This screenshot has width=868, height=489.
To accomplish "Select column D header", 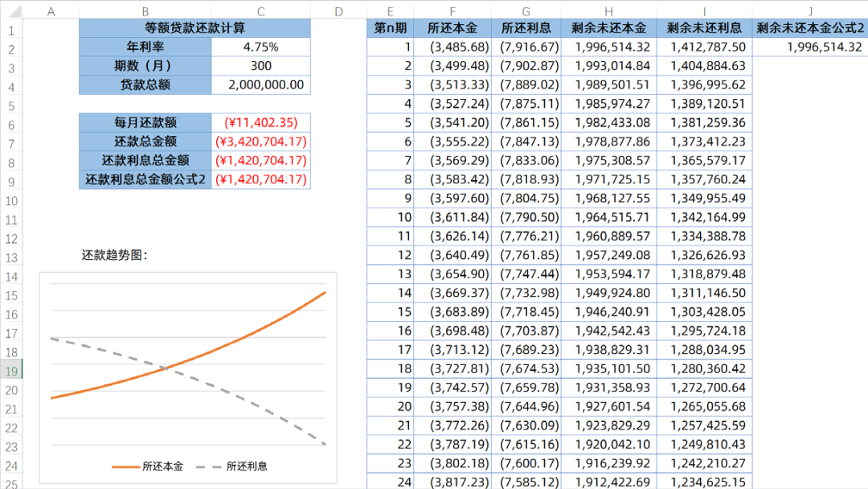I will pos(338,11).
